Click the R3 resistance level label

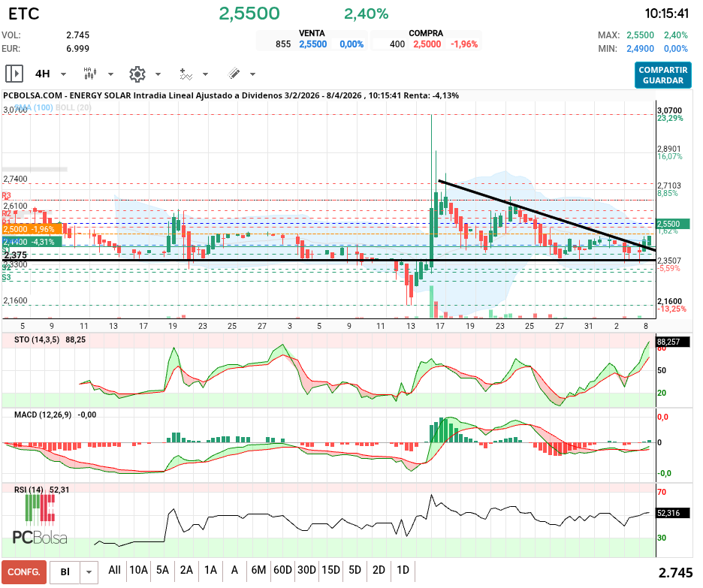coord(6,196)
